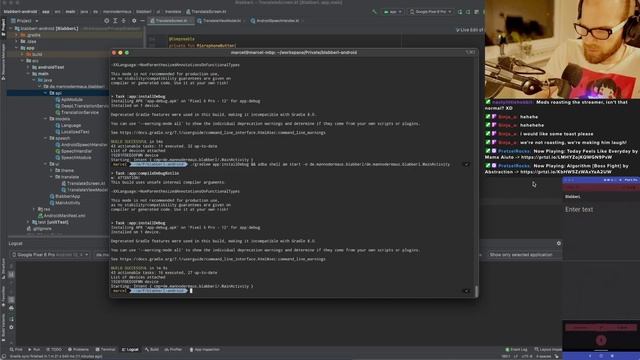
Task: Select the SpeechHandler file
Action: (x=73, y=151)
